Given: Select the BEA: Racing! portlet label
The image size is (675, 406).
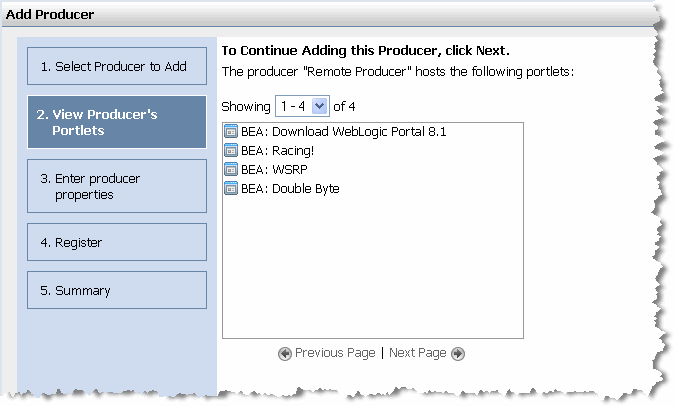Looking at the screenshot, I should coord(276,150).
